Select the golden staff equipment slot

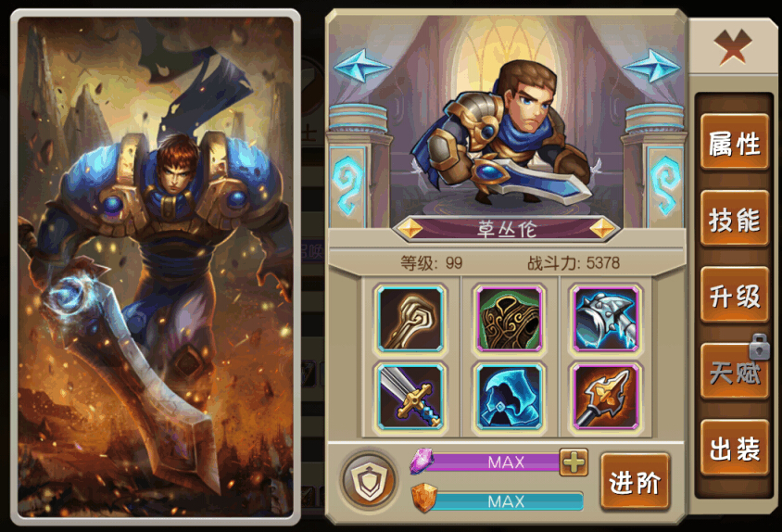410,319
